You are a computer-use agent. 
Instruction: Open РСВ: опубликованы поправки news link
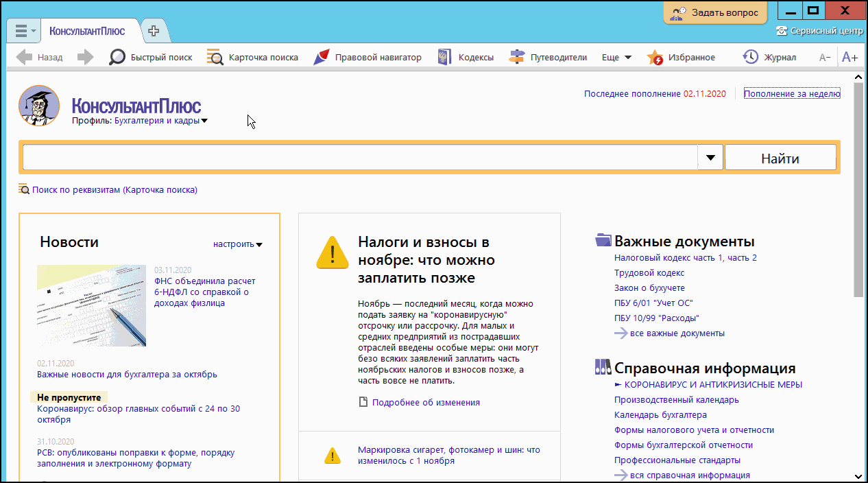136,458
